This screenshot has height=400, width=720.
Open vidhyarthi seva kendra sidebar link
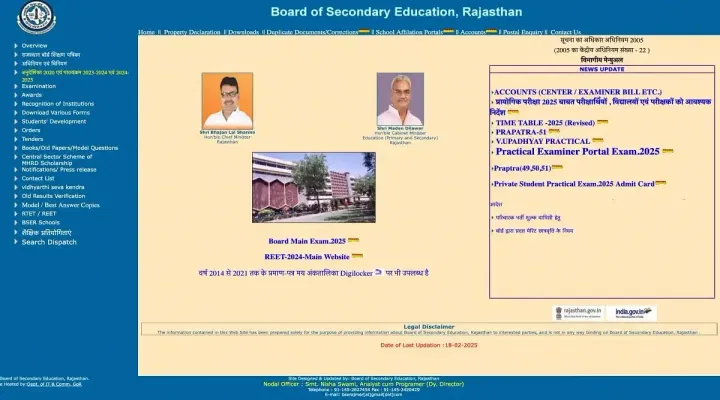53,187
